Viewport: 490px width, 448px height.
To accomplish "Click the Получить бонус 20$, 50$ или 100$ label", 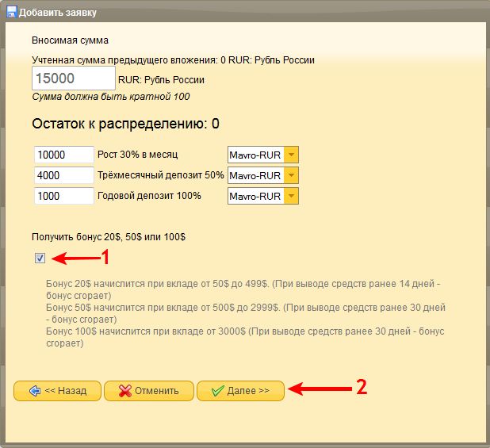I will [109, 236].
